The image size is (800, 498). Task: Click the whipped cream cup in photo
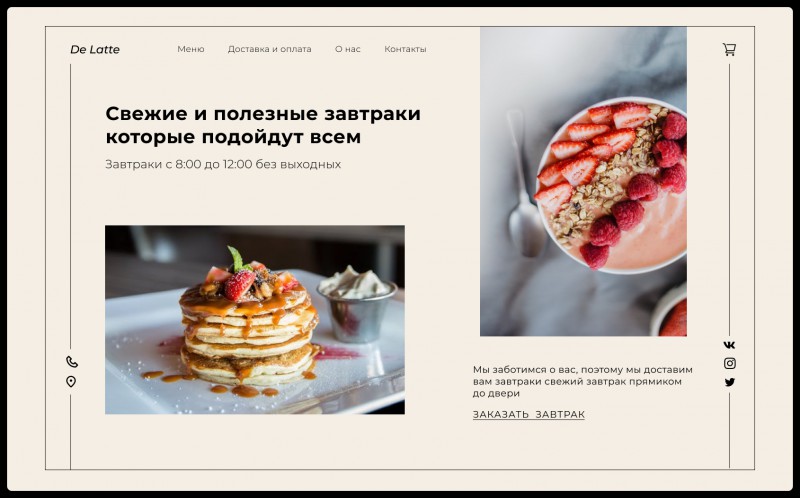pos(357,304)
